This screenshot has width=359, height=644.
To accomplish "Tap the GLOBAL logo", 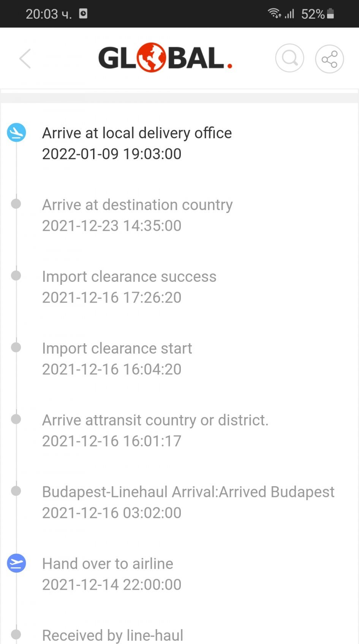I will click(165, 58).
